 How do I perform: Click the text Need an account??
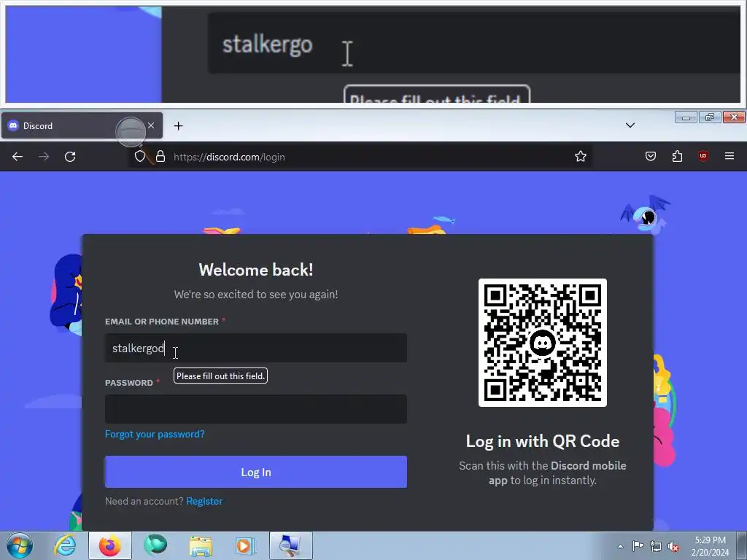[144, 502]
